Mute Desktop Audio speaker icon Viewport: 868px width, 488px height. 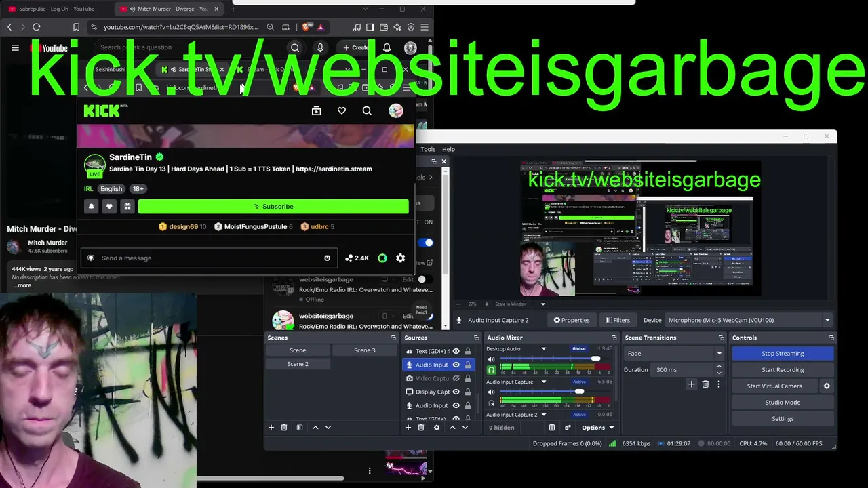492,359
